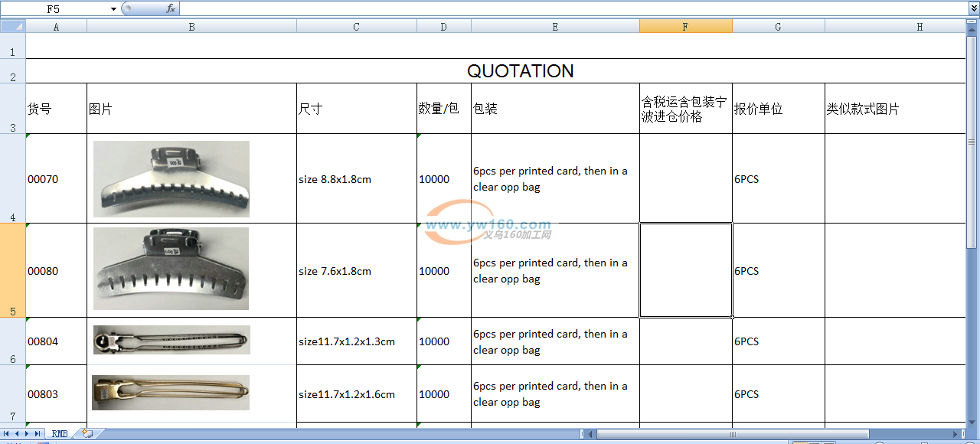Open the Name Box dropdown arrow
Viewport: 980px width, 444px height.
[113, 9]
